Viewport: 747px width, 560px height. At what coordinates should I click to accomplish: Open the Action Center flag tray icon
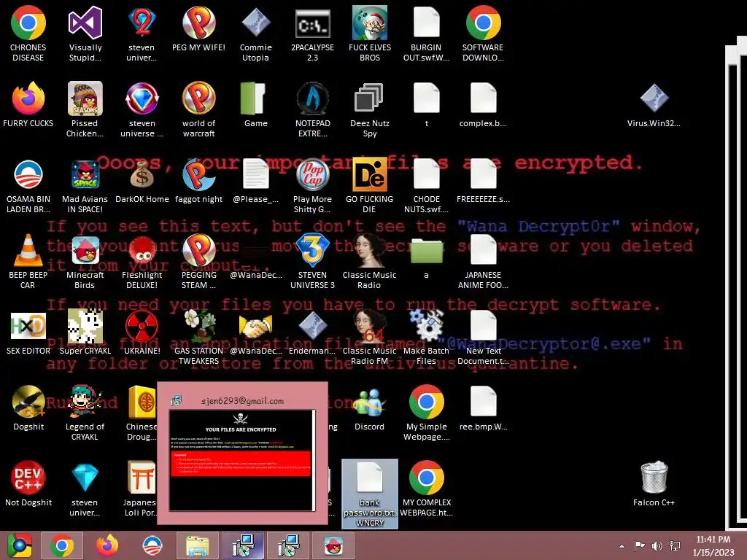tap(639, 545)
